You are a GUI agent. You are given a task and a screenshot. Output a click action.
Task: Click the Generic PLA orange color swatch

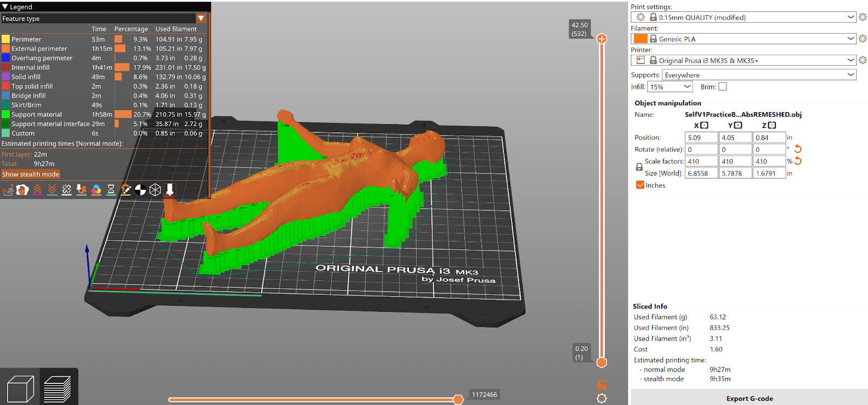641,39
